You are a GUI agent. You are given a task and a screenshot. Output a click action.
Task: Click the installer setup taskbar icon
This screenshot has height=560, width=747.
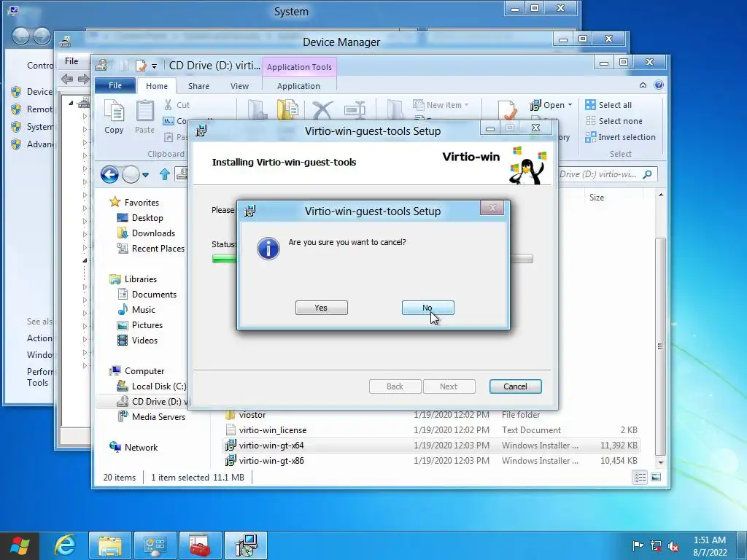click(246, 545)
